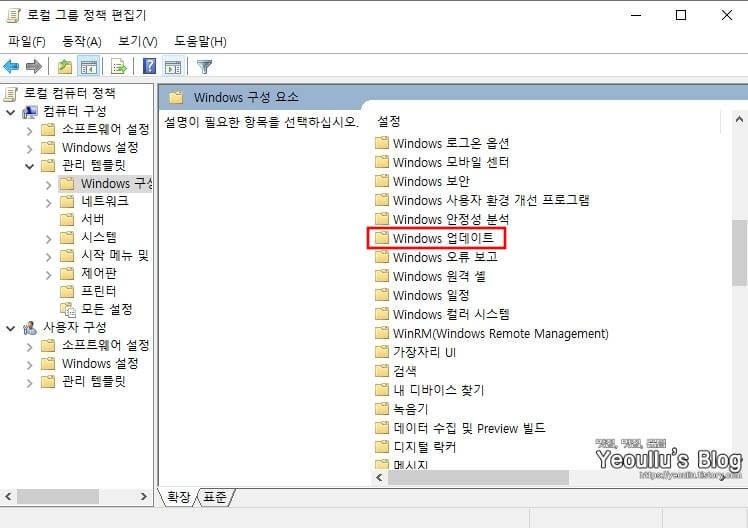Select the 프린터 folder in tree

pos(98,291)
